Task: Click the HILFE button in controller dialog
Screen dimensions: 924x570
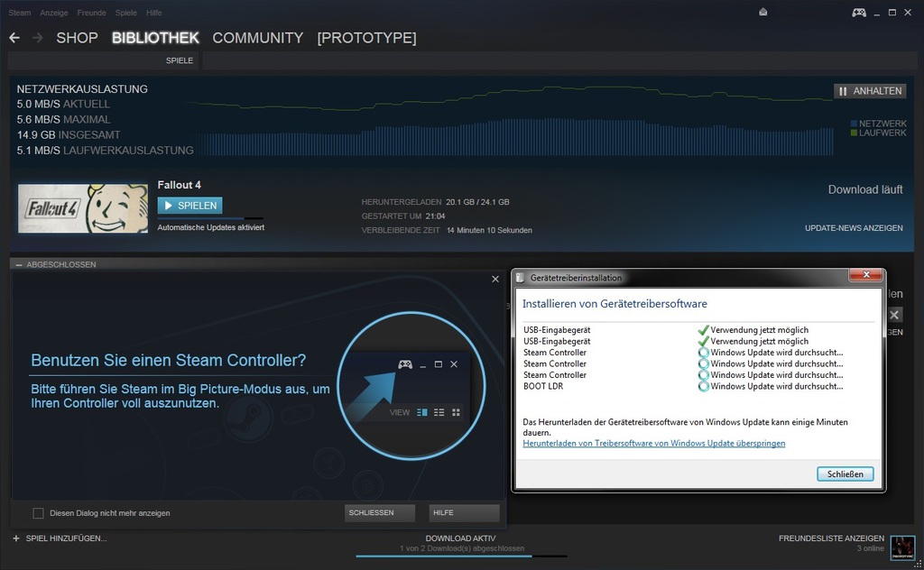Action: click(464, 513)
